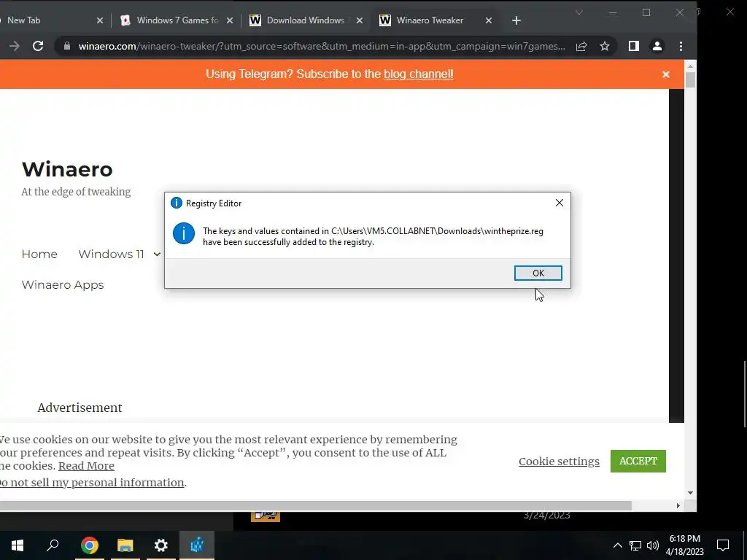View site information lock icon
This screenshot has width=747, height=560.
point(66,46)
